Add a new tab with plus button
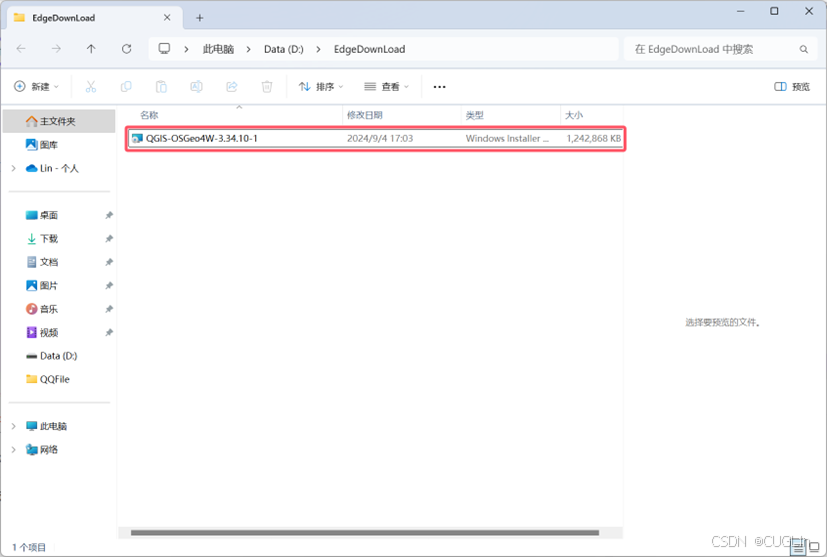The width and height of the screenshot is (827, 557). point(199,18)
